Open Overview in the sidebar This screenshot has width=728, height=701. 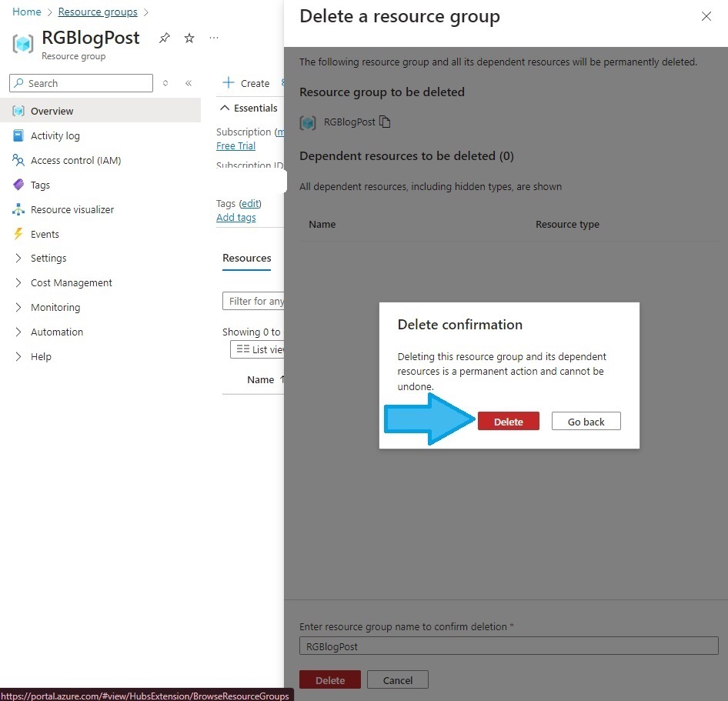click(100, 111)
